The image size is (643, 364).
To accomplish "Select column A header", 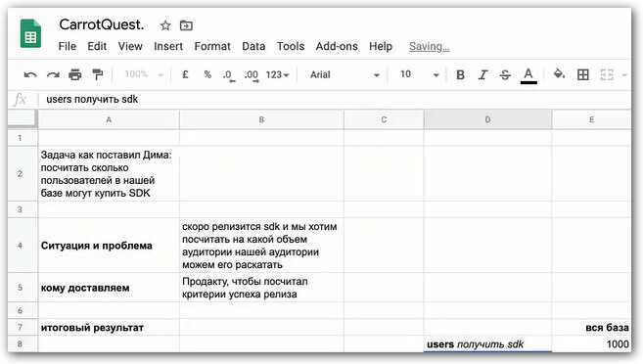I will click(x=109, y=119).
